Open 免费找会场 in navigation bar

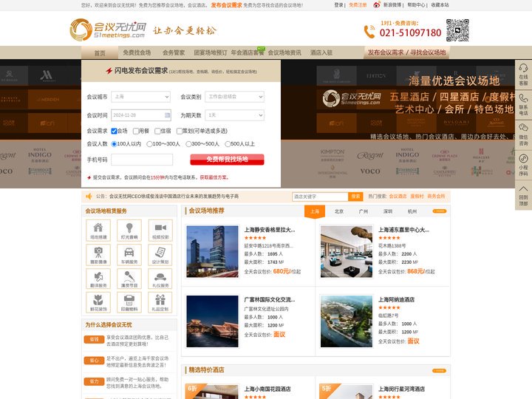(137, 52)
